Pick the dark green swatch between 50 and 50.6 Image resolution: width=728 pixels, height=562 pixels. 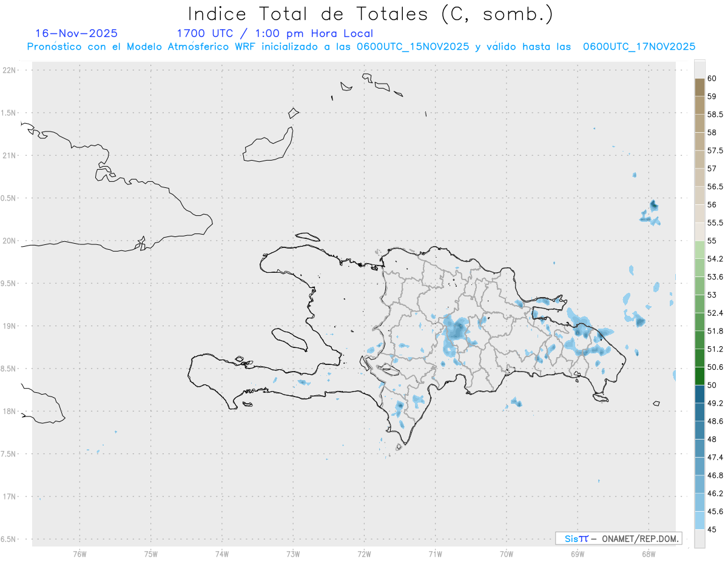tap(699, 376)
